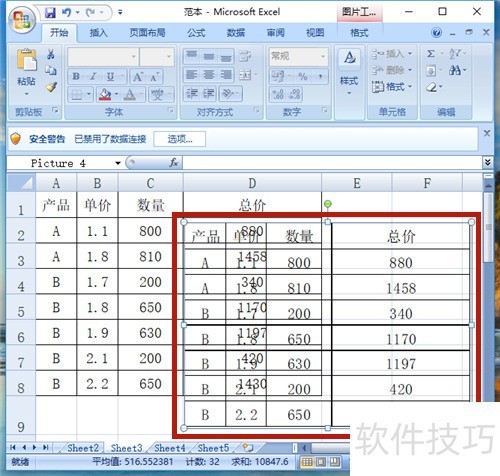Toggle wrap text

click(245, 56)
